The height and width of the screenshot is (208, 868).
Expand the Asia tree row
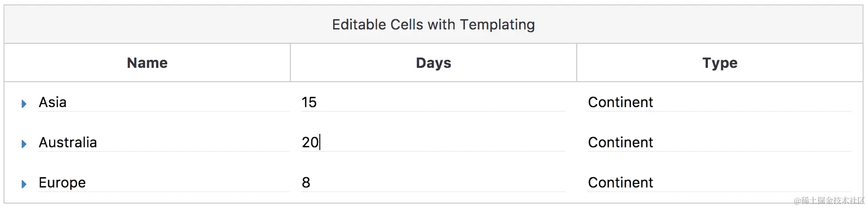[x=24, y=104]
